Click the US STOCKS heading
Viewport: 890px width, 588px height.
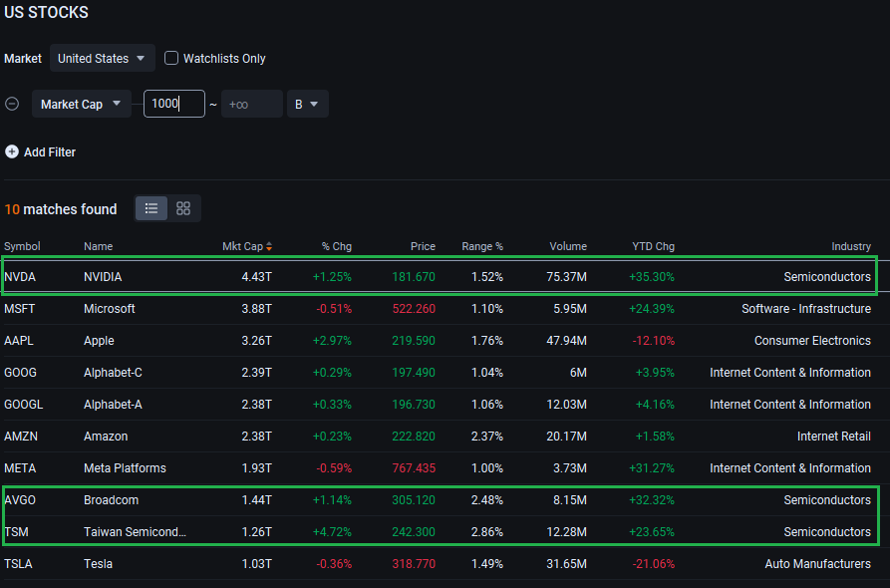47,13
